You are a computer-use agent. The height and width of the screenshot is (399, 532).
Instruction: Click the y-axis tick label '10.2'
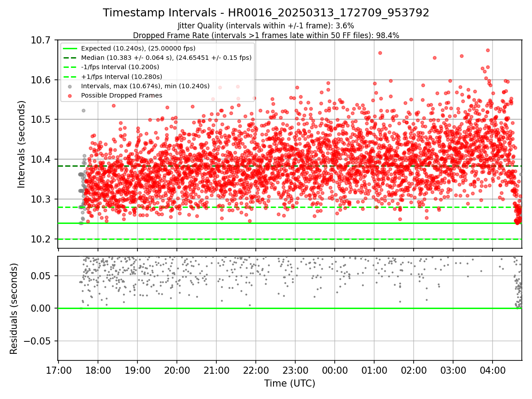coord(40,239)
